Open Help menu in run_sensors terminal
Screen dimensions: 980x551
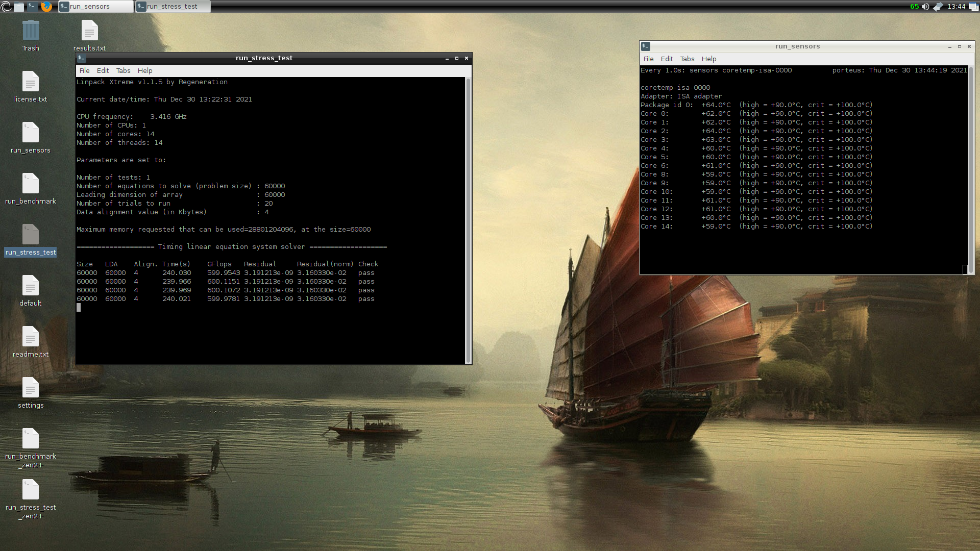tap(708, 59)
